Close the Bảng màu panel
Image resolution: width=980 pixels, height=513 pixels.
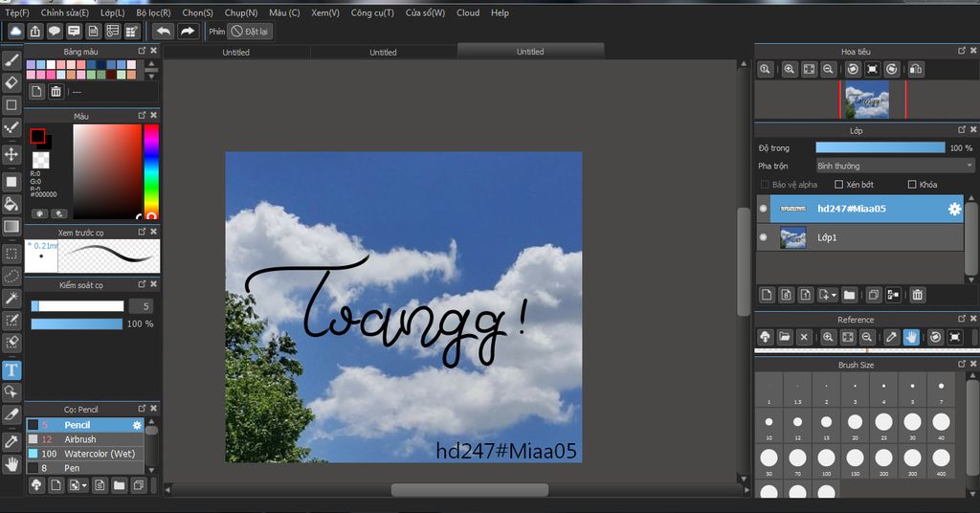pos(154,51)
